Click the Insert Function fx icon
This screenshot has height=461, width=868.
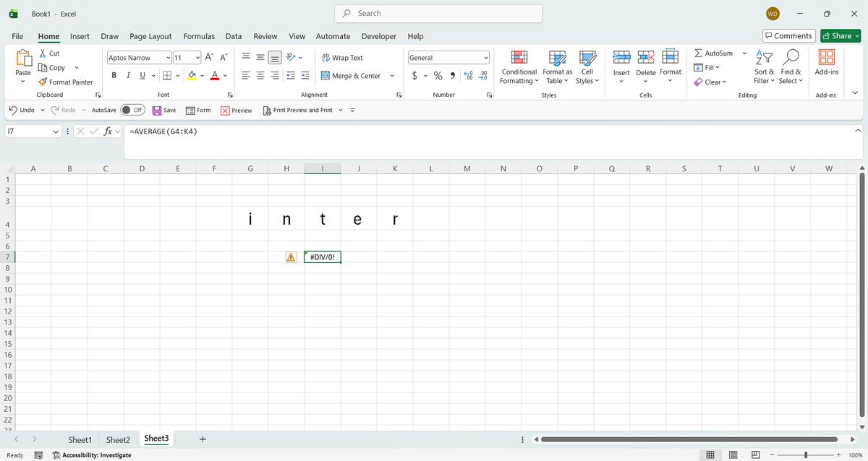(x=109, y=132)
